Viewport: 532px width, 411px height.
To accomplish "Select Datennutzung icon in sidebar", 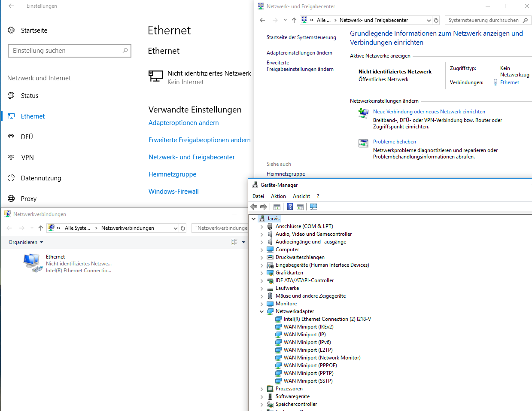I will (x=11, y=178).
